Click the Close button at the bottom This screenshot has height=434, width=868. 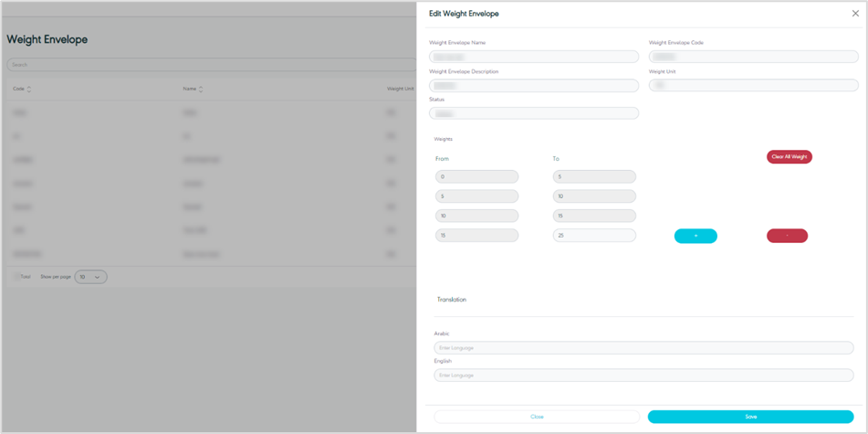pyautogui.click(x=537, y=417)
